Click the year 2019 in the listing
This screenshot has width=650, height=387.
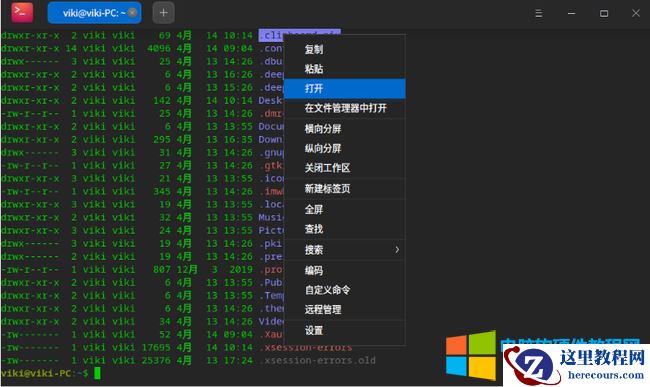point(241,269)
